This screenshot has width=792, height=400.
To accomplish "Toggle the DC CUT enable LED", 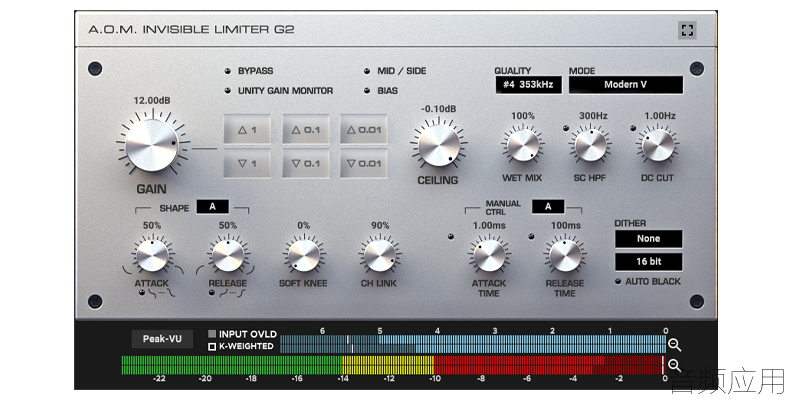I will tap(633, 128).
